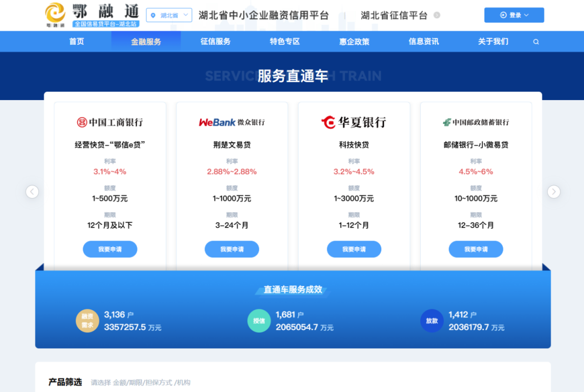This screenshot has height=392, width=584.
Task: Click the 直通车服务成效 heading
Action: pos(293,290)
